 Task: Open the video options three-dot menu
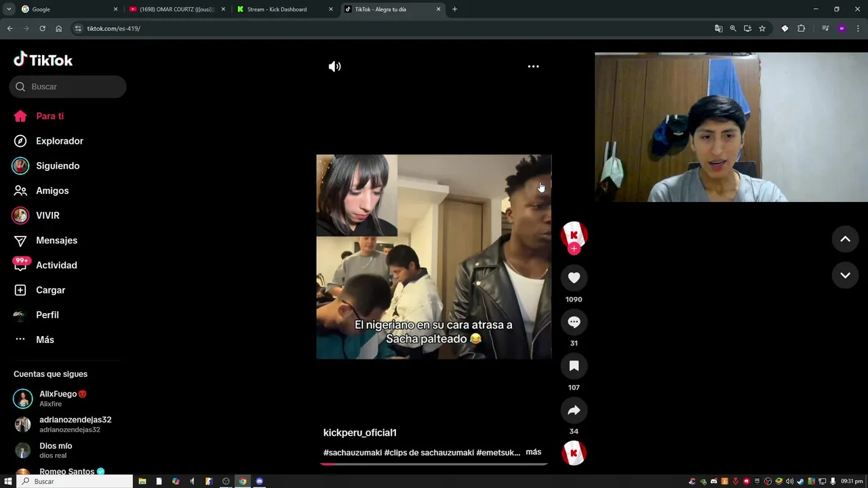(x=533, y=66)
